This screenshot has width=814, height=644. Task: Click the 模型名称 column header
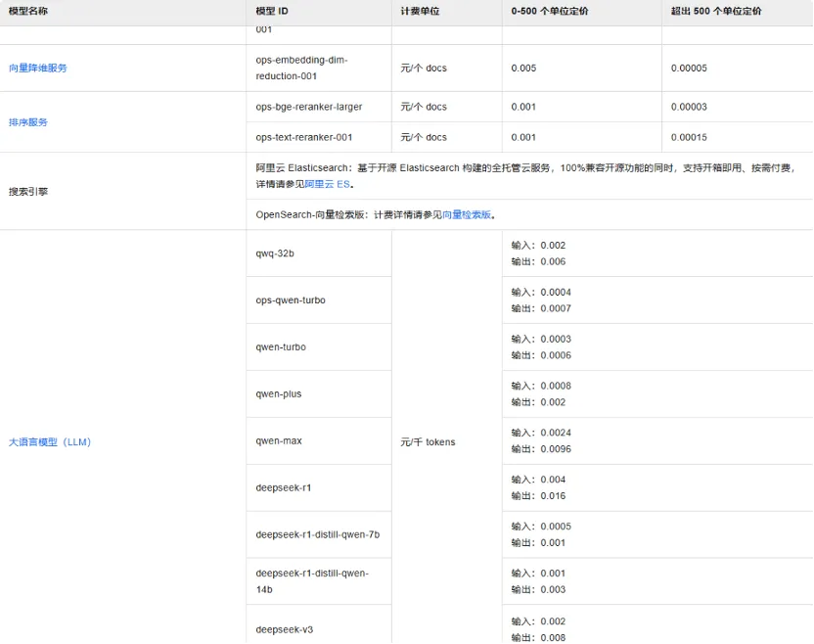(28, 11)
